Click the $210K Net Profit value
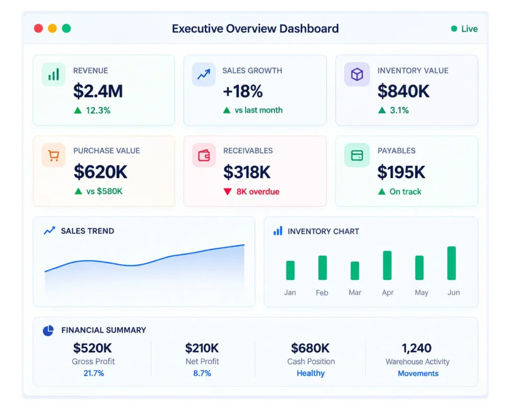 click(202, 348)
